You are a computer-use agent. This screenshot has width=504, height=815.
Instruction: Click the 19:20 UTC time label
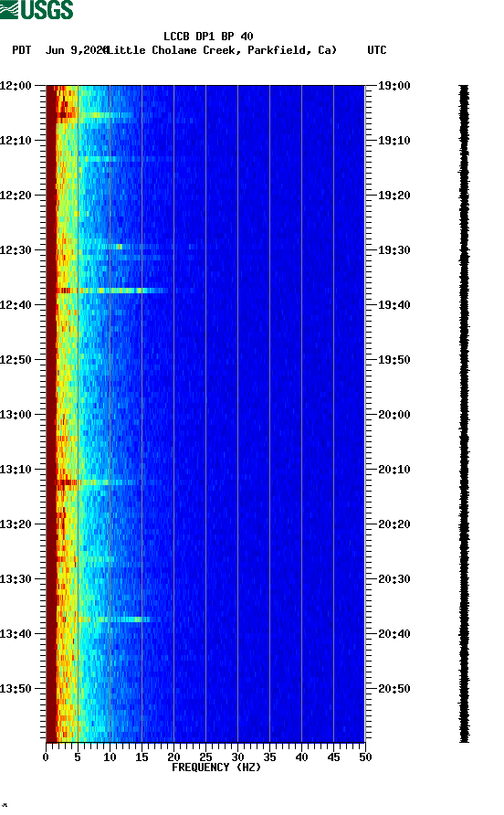[x=394, y=196]
